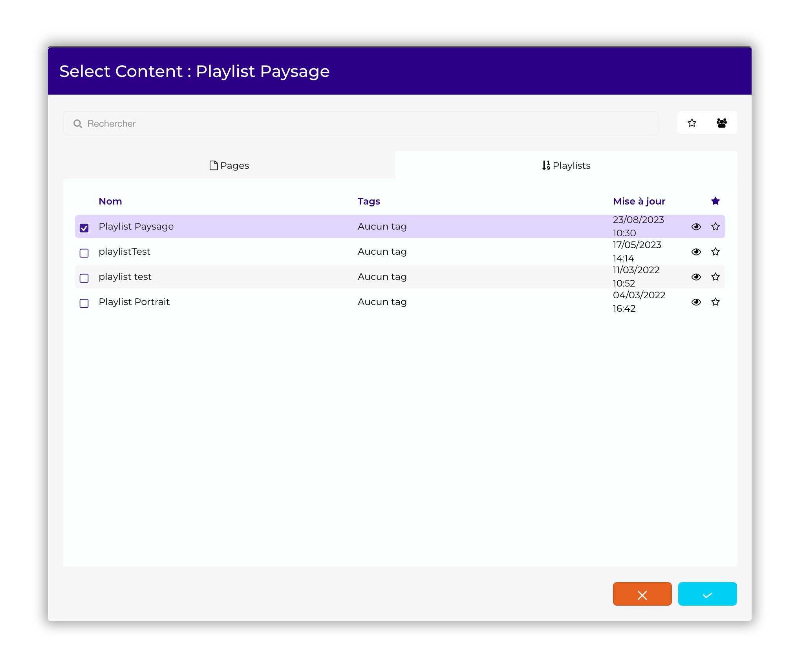
Task: Check the playlistTest checkbox
Action: (x=84, y=253)
